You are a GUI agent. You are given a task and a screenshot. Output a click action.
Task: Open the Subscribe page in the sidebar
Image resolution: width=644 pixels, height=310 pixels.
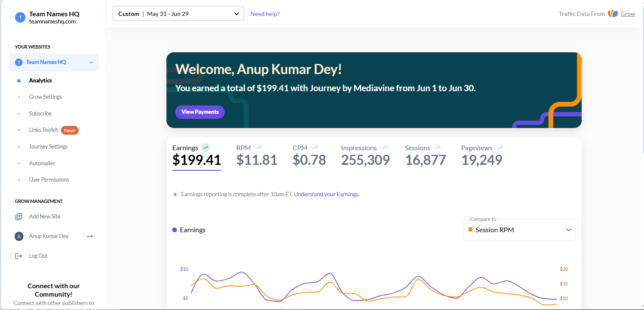click(41, 113)
